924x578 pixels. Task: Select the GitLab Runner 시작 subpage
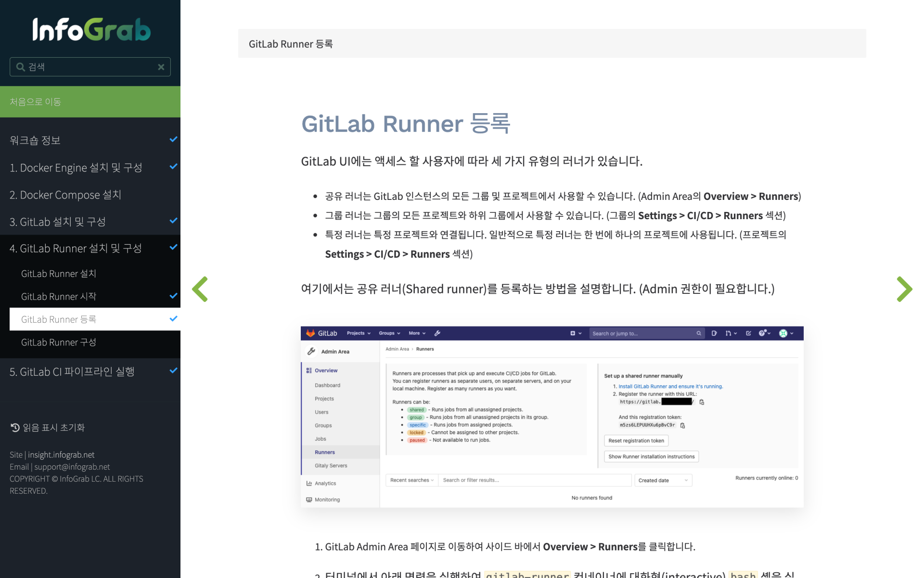[x=59, y=296]
